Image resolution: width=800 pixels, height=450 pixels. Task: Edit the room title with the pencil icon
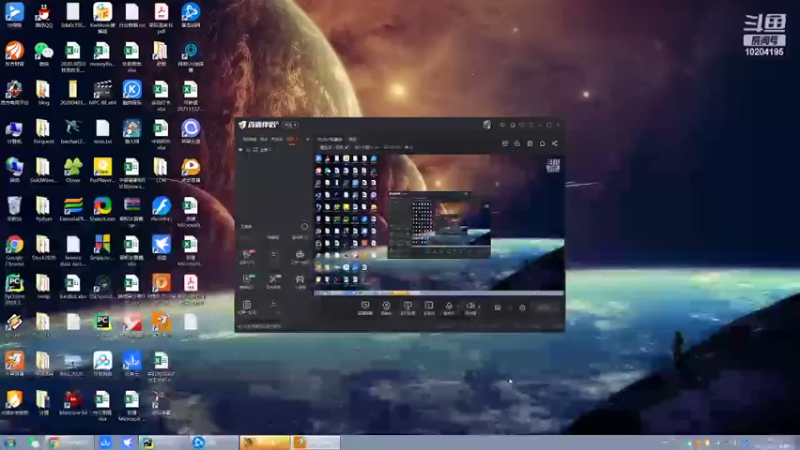pos(347,147)
